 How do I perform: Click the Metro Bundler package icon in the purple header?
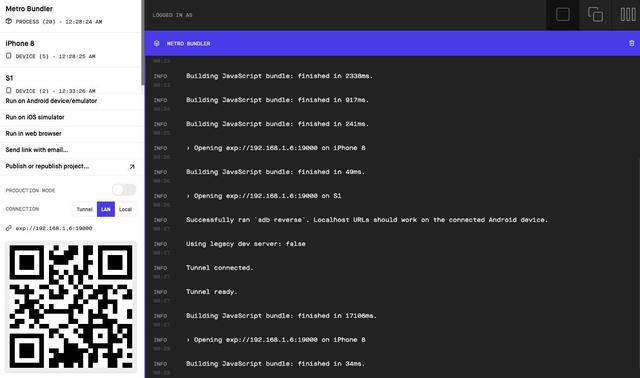[156, 43]
